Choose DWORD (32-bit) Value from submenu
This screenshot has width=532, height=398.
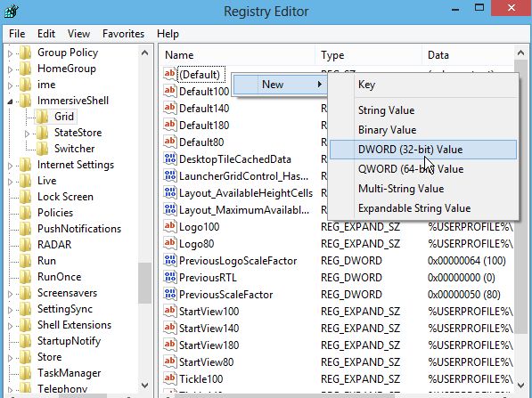tap(423, 150)
